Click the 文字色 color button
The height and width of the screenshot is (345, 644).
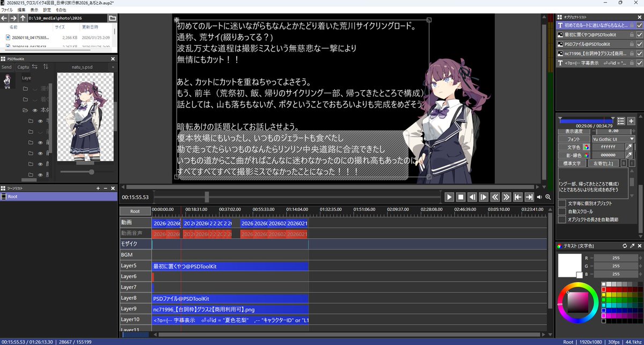click(574, 146)
